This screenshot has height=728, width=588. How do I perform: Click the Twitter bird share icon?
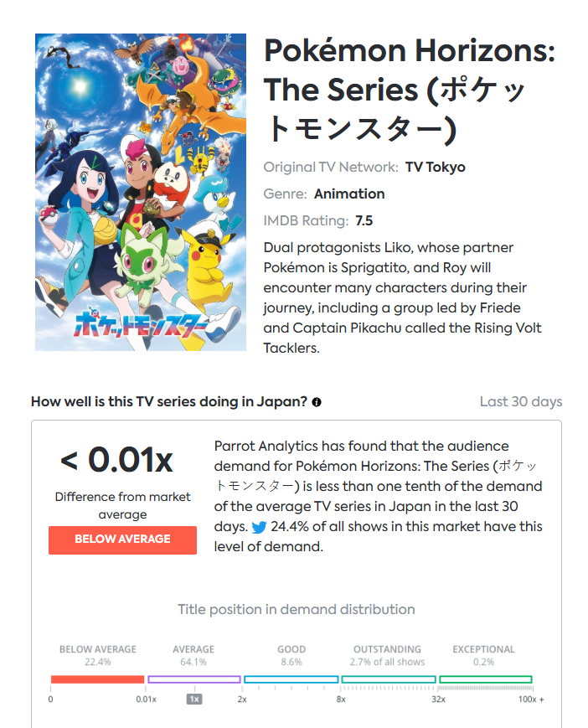click(x=259, y=527)
